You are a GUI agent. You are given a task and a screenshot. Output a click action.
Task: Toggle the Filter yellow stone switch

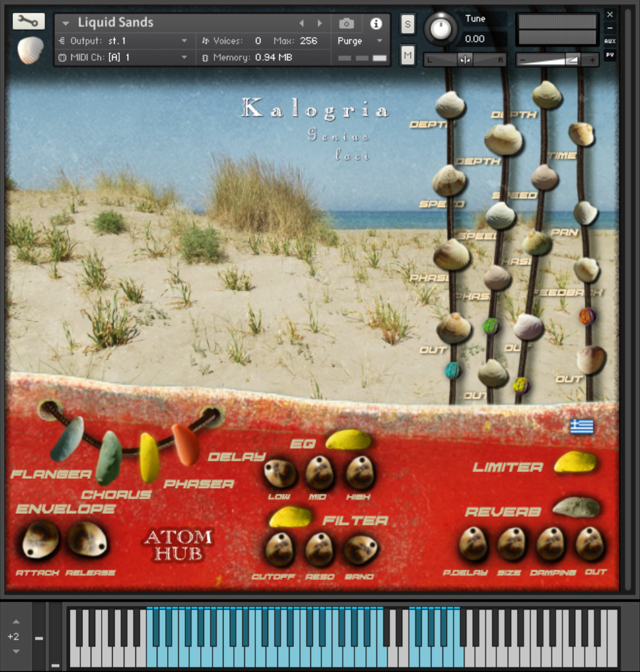[290, 516]
